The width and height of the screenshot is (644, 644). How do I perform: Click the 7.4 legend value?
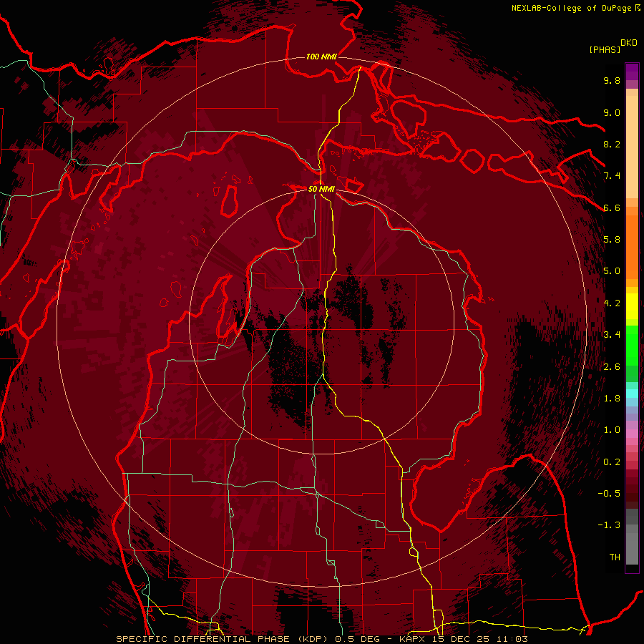tap(612, 176)
